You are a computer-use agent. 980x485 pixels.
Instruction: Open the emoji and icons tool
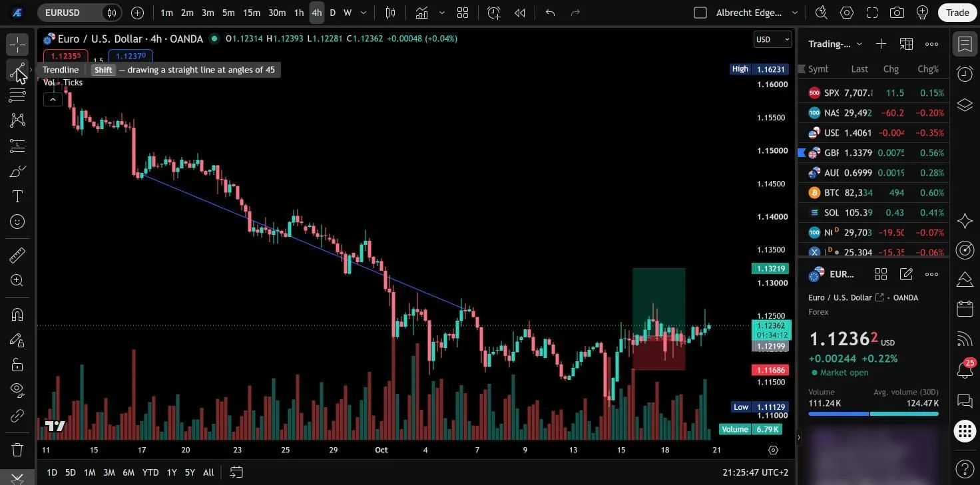click(x=17, y=222)
